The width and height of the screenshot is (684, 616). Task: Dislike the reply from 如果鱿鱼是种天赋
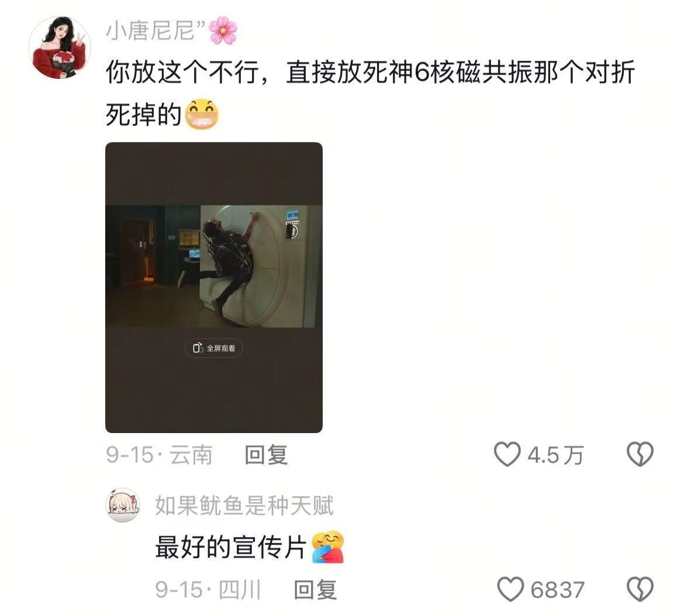pos(640,589)
